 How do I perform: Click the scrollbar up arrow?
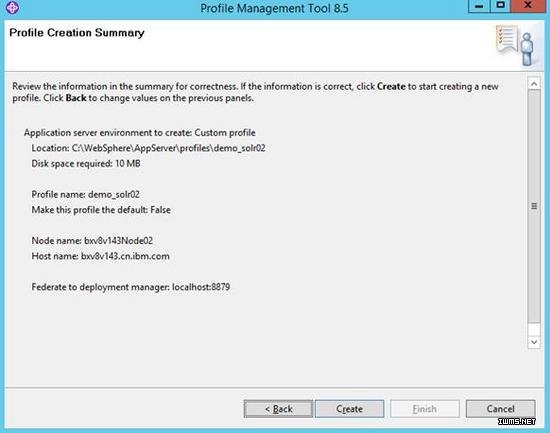pos(534,84)
